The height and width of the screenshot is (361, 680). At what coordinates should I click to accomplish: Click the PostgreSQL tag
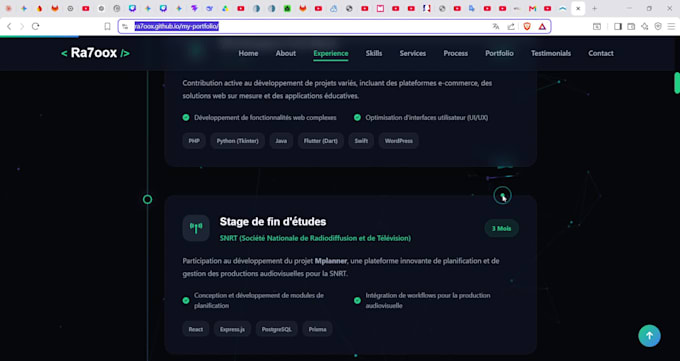(277, 329)
